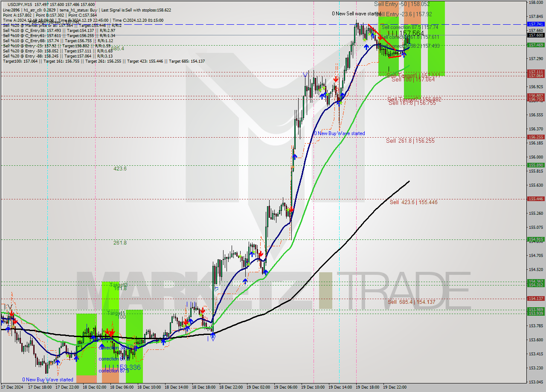Click the green 155.890 price axis tag

(x=536, y=165)
